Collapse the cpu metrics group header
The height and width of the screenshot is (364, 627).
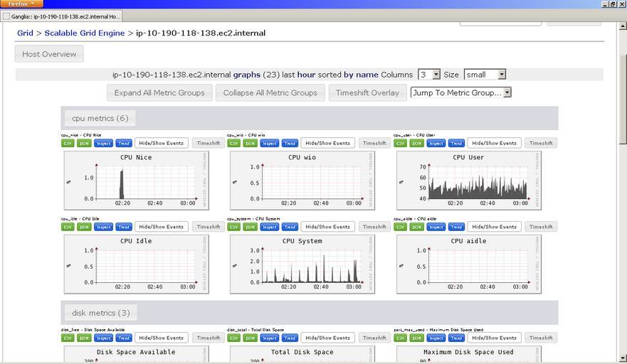tap(100, 118)
